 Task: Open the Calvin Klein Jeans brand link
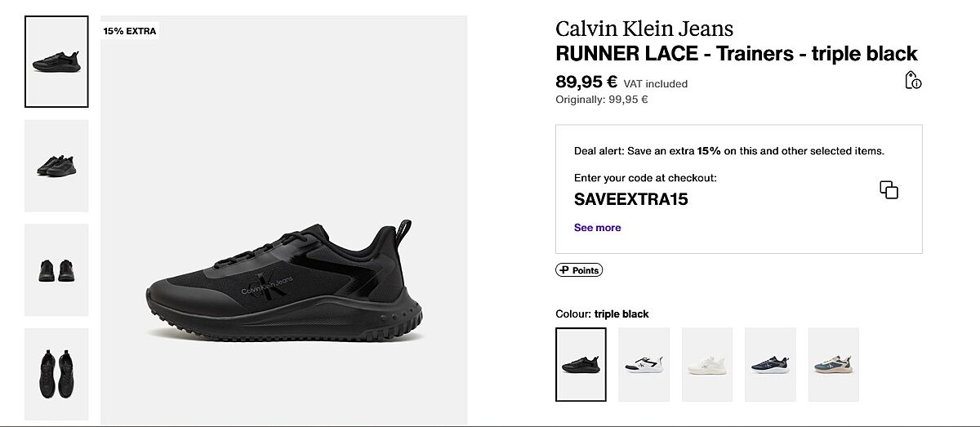[644, 29]
